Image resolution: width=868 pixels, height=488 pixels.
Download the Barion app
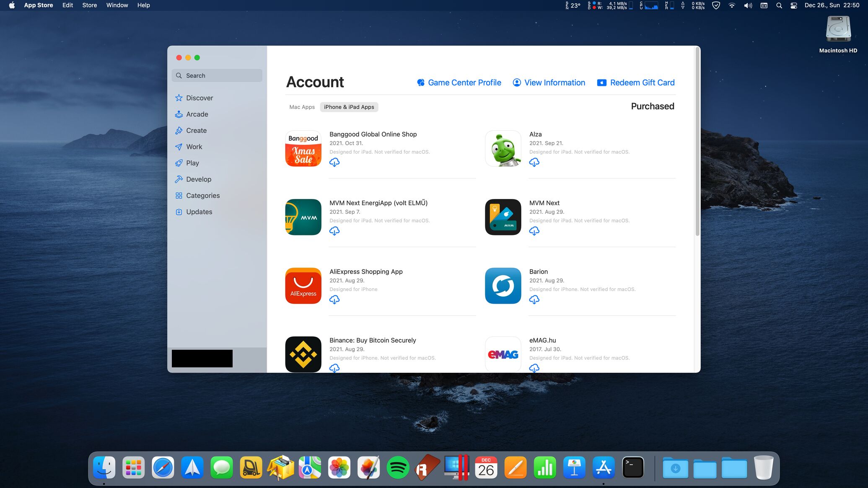[534, 300]
